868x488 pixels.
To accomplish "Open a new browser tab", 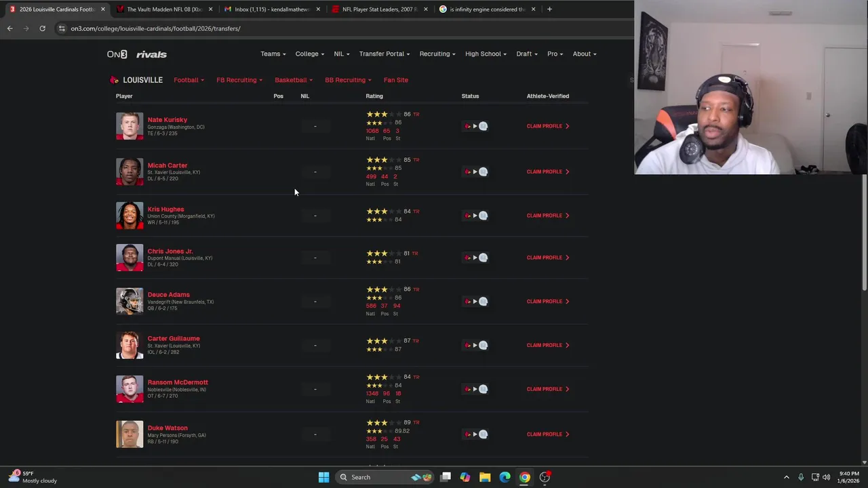I will [549, 9].
